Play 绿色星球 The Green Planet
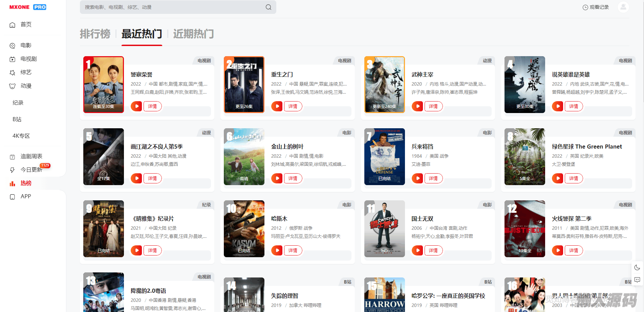This screenshot has height=312, width=644. click(x=558, y=178)
